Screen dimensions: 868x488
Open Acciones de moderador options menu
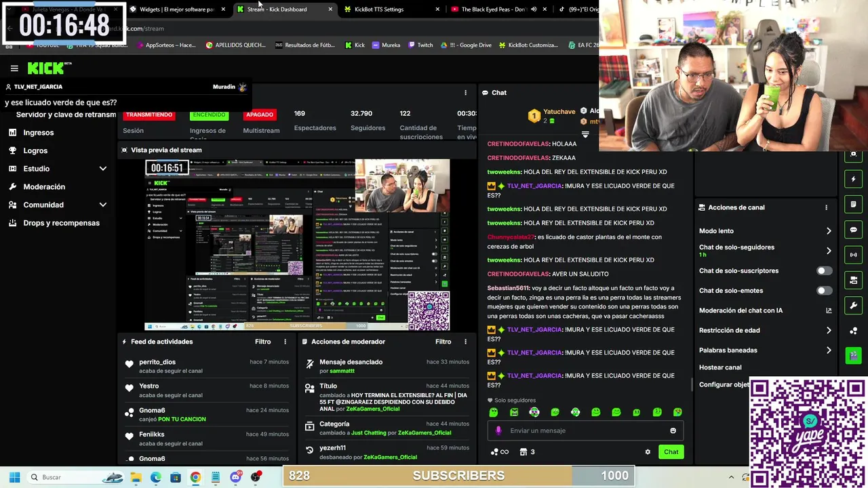tap(465, 342)
